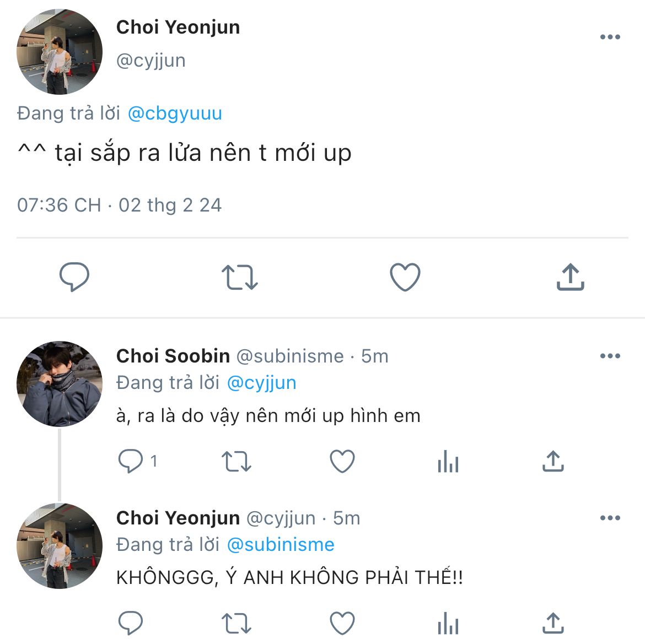
Task: Open more options on the 'KHÔNGGG' reply
Action: coord(610,518)
